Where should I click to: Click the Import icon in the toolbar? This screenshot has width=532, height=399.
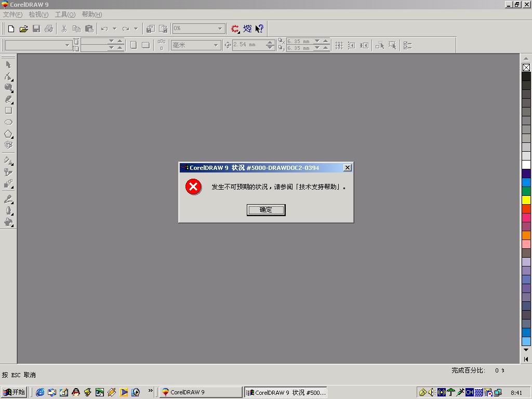151,29
